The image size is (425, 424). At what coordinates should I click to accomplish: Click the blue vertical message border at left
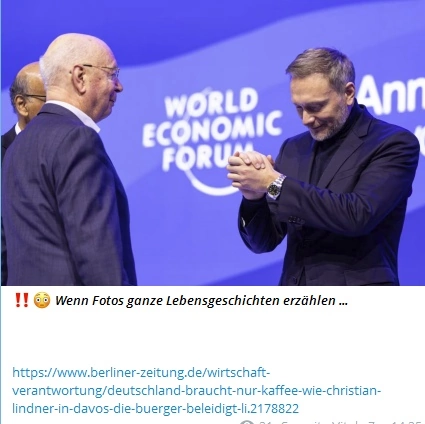pyautogui.click(x=1, y=355)
